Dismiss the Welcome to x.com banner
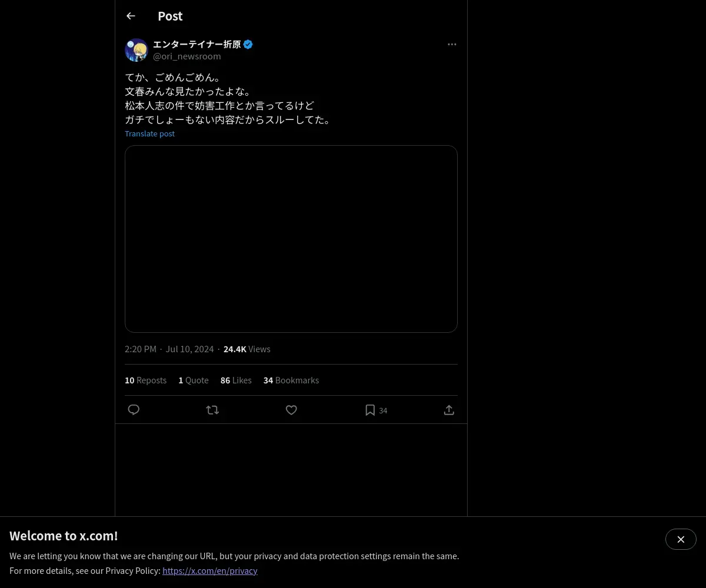Viewport: 706px width, 588px height. pyautogui.click(x=681, y=539)
